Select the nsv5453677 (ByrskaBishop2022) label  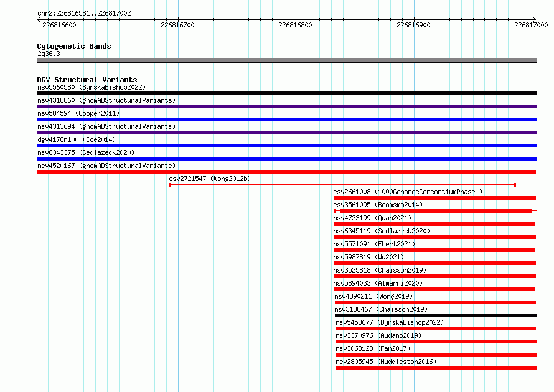pos(390,322)
